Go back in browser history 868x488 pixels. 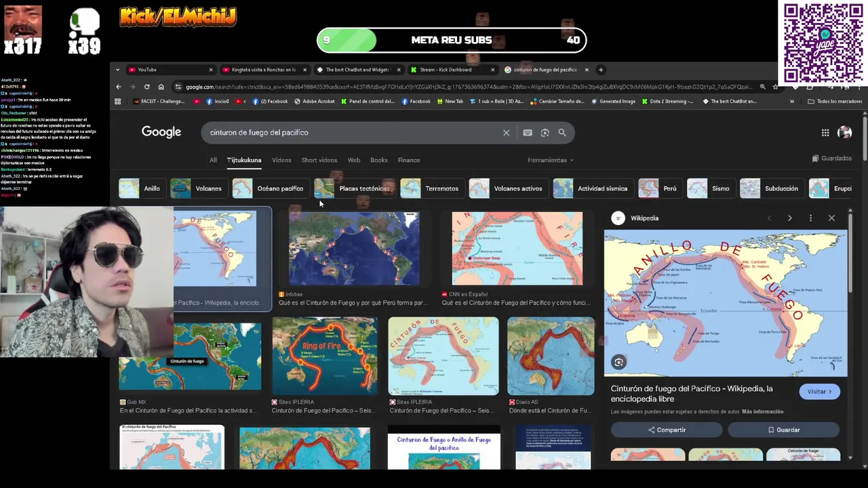coord(118,87)
